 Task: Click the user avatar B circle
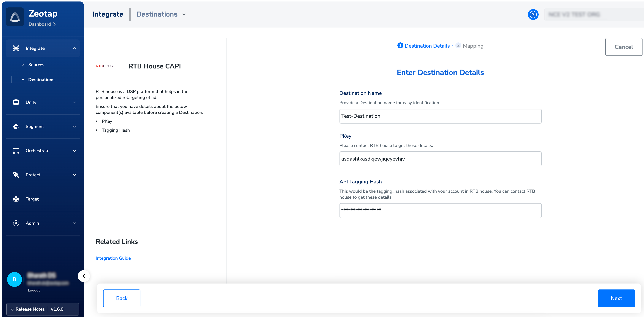(x=15, y=279)
